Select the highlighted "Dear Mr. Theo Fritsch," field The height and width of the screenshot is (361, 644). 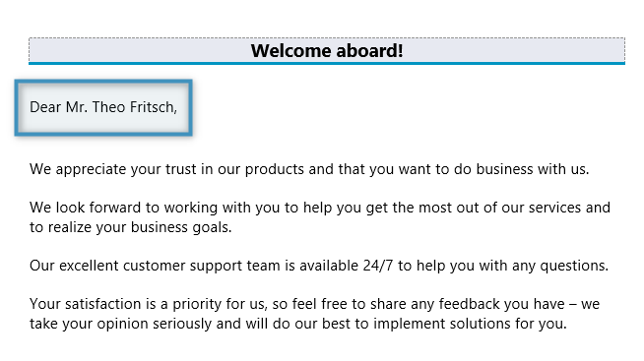[103, 107]
